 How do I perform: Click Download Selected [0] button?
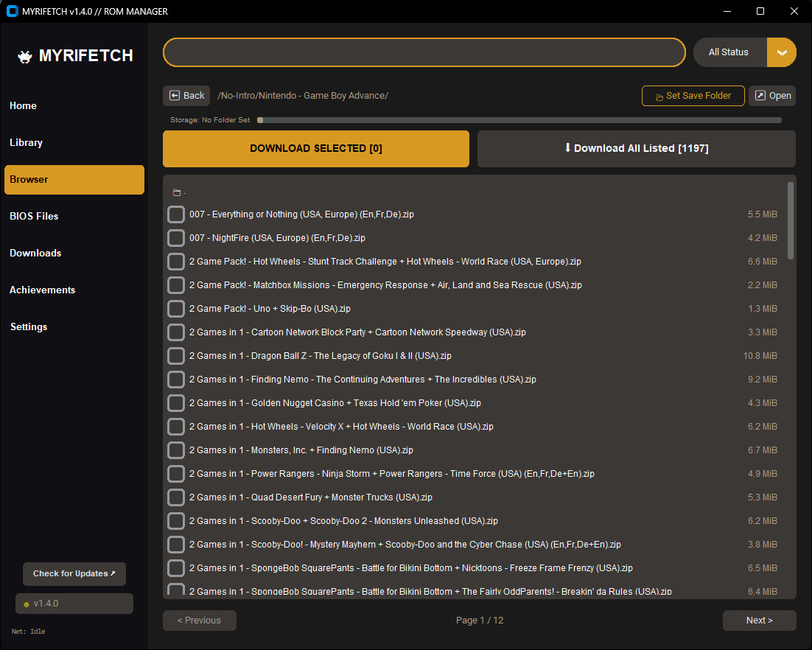(316, 149)
